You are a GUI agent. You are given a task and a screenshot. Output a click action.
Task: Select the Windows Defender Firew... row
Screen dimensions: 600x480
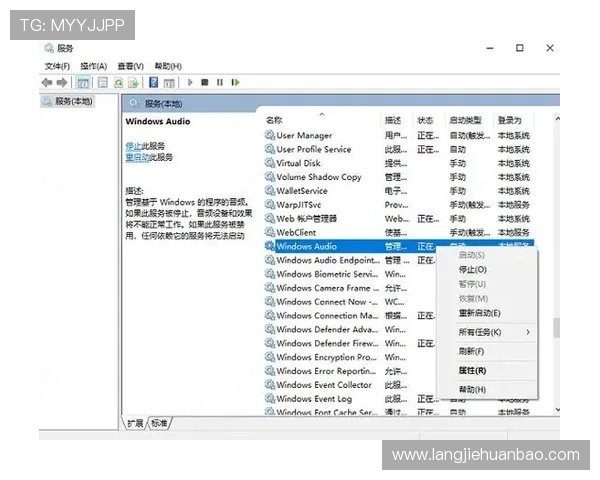[350, 343]
